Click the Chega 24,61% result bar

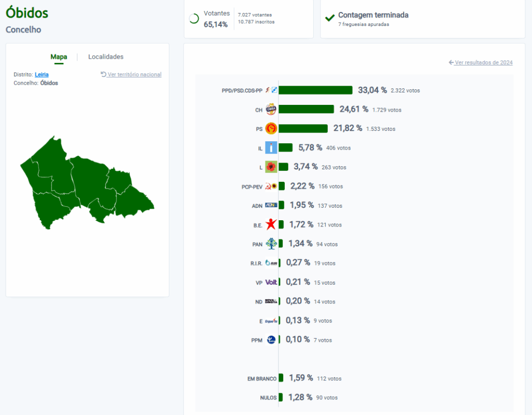click(x=306, y=109)
